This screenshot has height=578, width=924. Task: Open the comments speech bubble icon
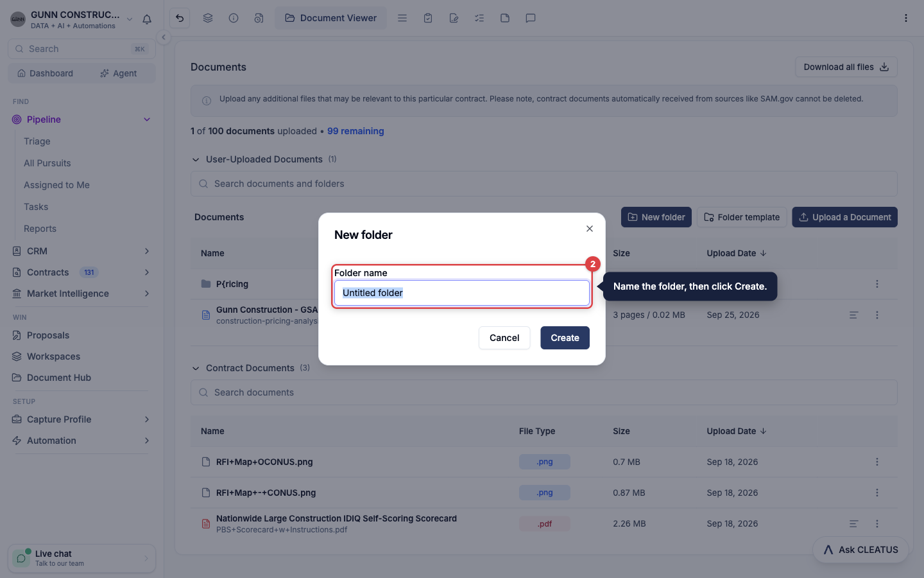[x=531, y=18]
